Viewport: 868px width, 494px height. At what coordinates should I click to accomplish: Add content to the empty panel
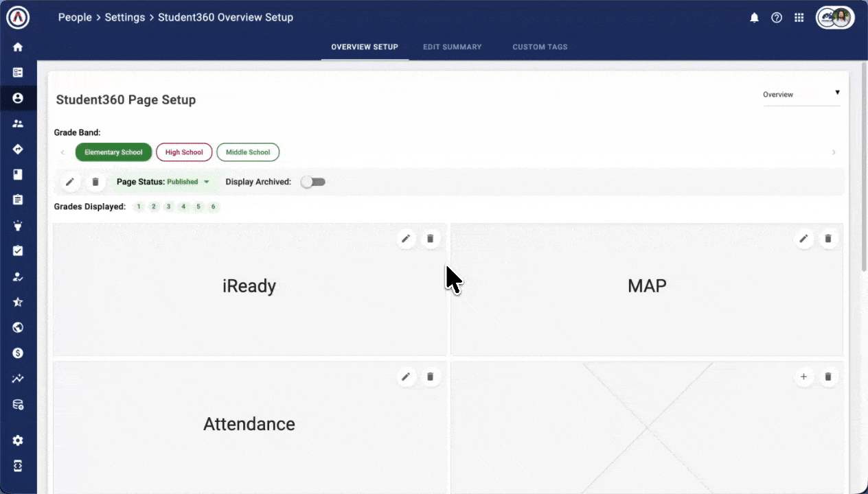pos(803,377)
